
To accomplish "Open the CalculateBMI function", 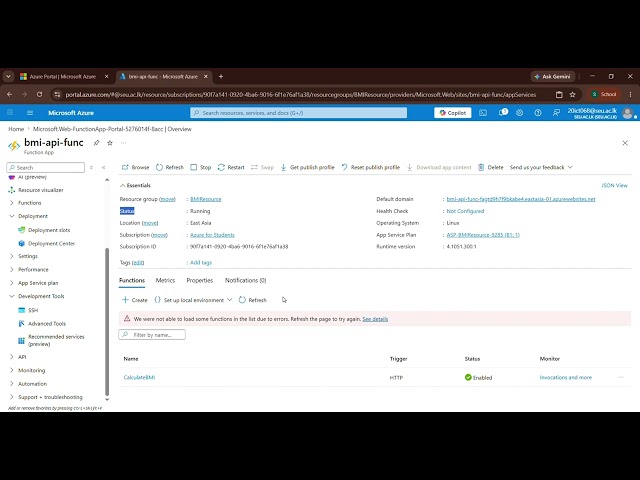I will click(139, 378).
